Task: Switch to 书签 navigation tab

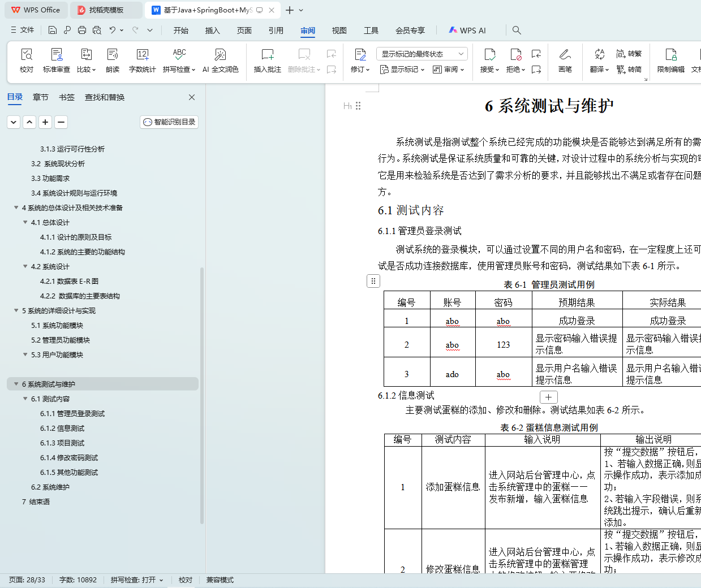Action: tap(67, 97)
